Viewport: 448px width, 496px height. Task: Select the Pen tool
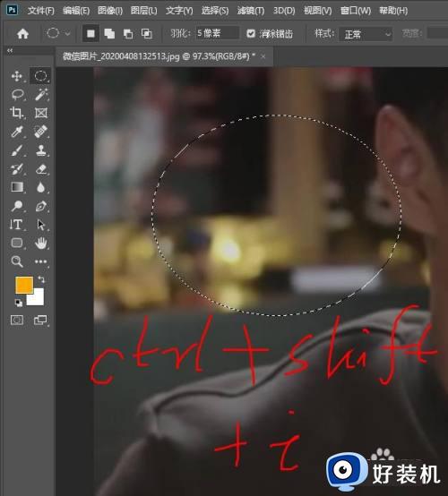pos(41,206)
